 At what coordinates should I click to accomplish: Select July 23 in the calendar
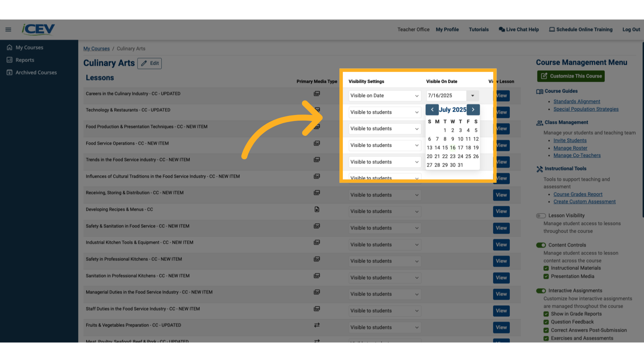pyautogui.click(x=452, y=156)
